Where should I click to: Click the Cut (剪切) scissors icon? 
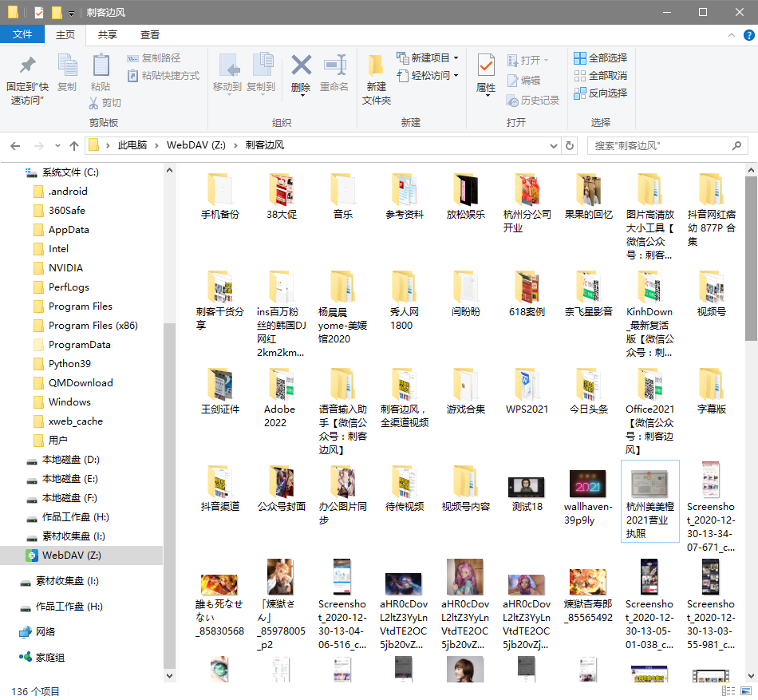[94, 102]
